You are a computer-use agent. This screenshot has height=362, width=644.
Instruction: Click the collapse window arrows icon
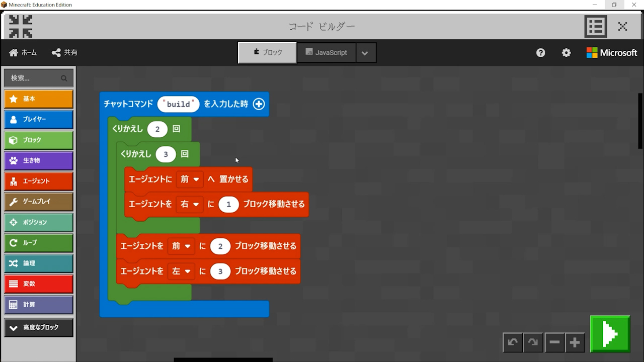tap(21, 27)
